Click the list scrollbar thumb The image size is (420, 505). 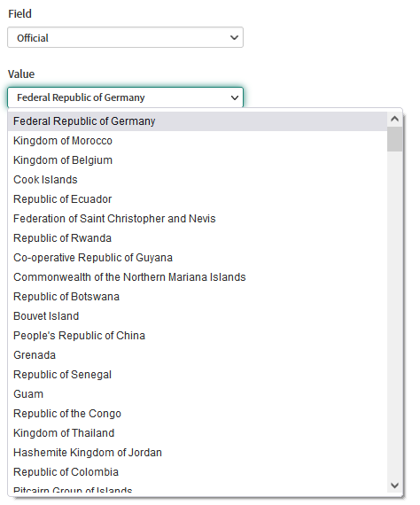394,139
